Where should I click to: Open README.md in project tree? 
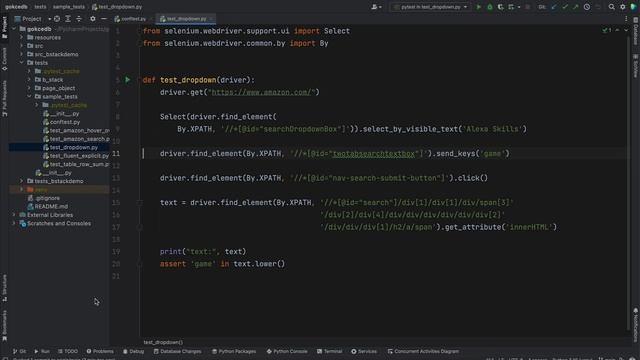(x=48, y=206)
